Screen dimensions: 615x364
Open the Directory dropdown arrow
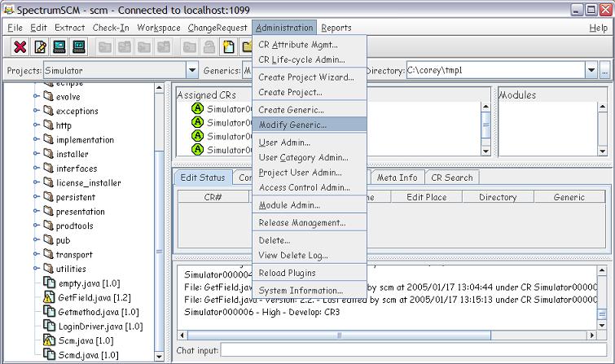point(591,71)
